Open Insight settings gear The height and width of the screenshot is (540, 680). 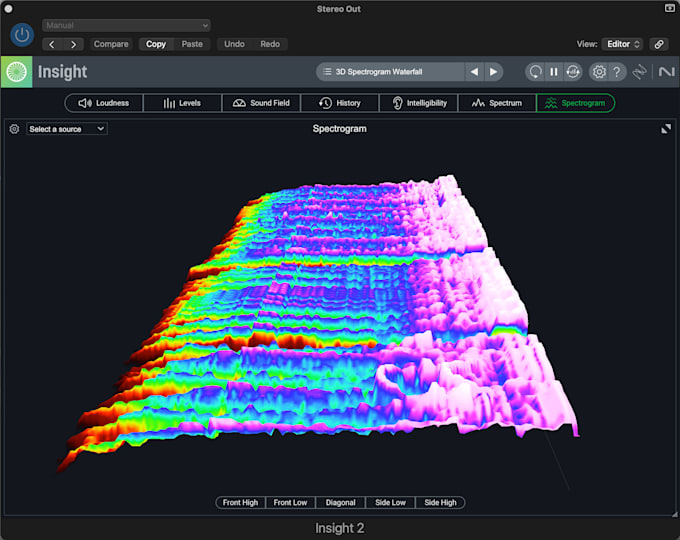coord(599,72)
